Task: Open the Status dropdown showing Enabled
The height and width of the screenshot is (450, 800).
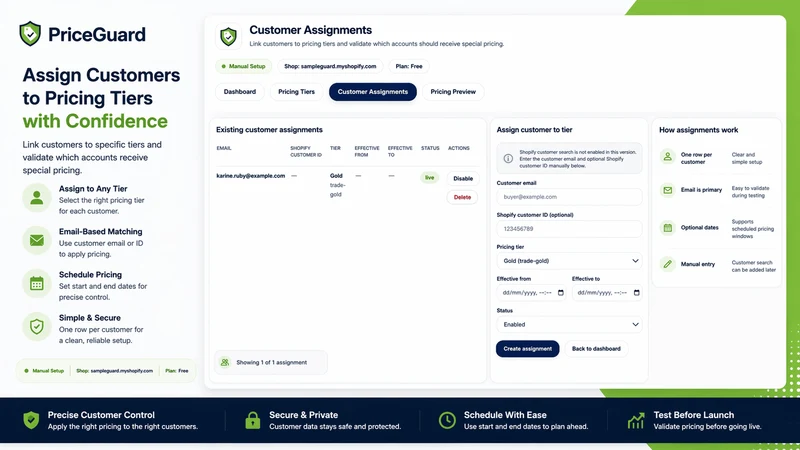Action: [569, 324]
